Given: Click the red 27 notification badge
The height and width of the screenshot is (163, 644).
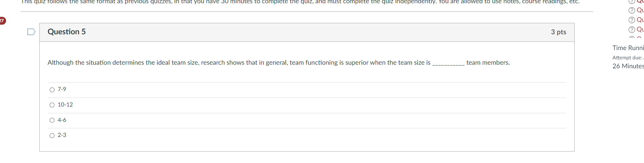Looking at the screenshot, I should click(2, 21).
